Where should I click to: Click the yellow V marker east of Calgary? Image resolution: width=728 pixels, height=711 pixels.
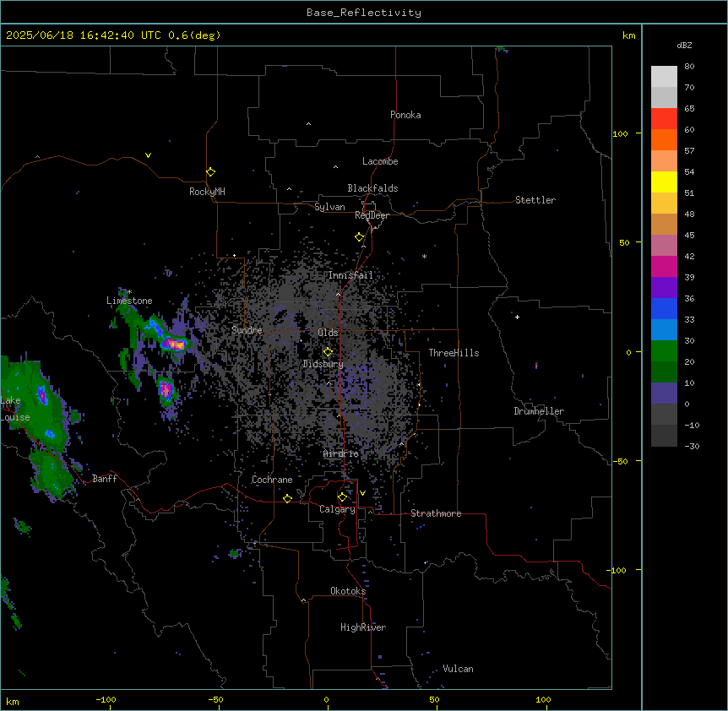pos(362,493)
